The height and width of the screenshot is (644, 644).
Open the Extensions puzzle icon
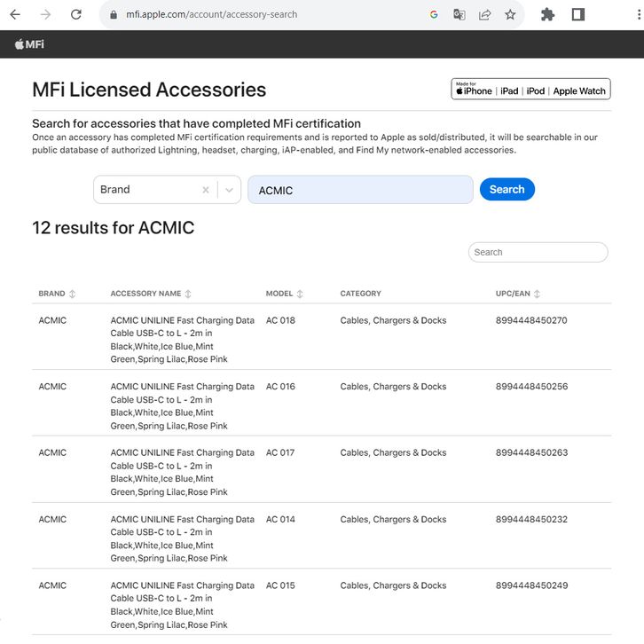click(547, 15)
